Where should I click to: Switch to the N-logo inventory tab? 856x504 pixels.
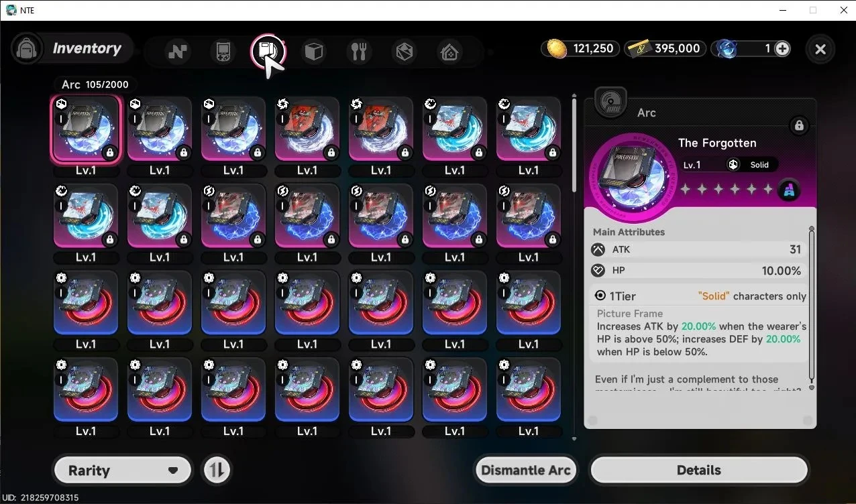178,51
